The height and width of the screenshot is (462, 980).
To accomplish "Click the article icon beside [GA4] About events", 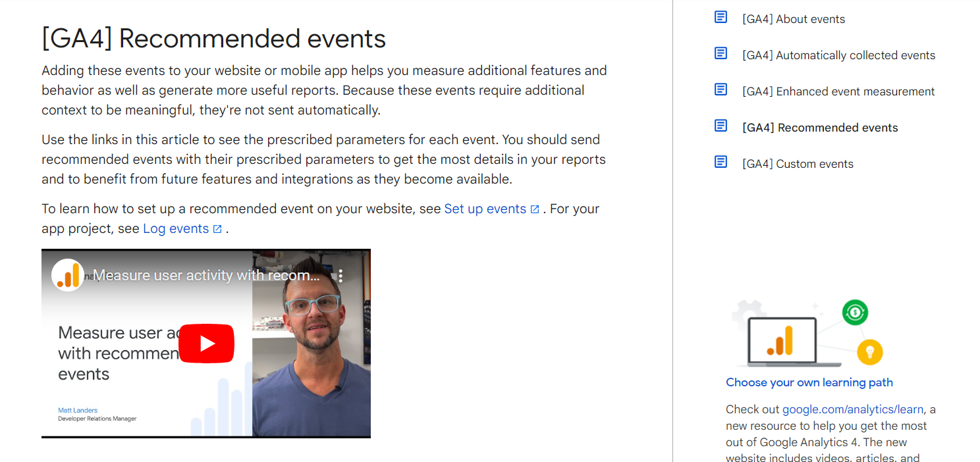I will [721, 17].
